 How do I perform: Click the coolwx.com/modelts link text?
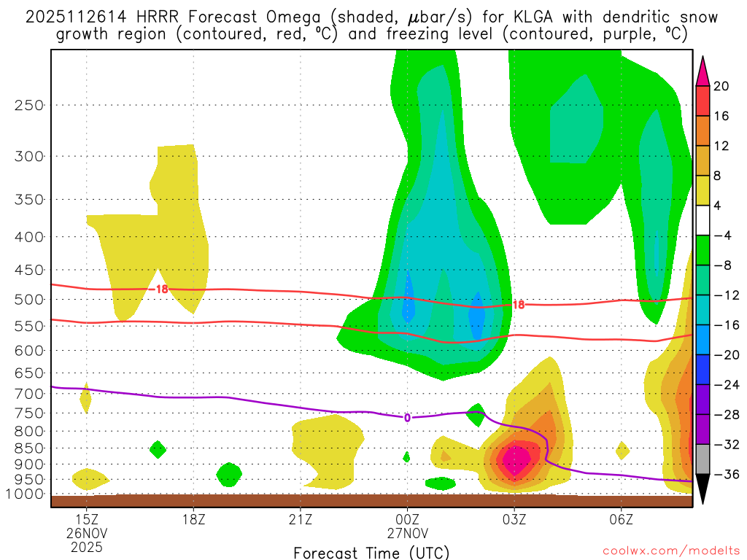click(x=671, y=551)
